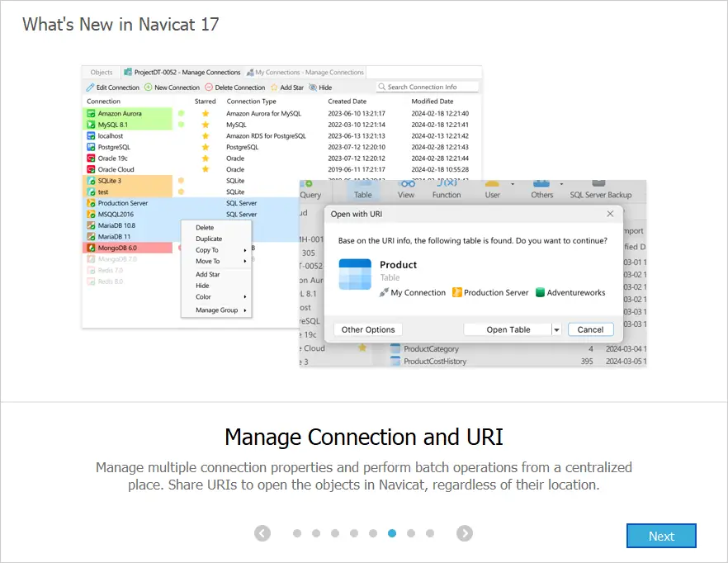Toggle the star on the localhost row

click(x=206, y=135)
